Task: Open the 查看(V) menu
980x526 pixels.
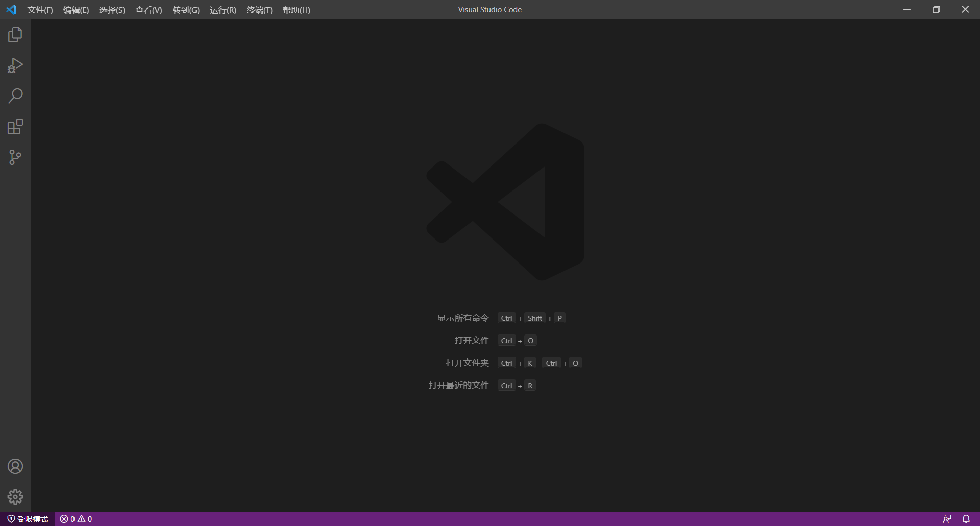Action: pos(149,10)
